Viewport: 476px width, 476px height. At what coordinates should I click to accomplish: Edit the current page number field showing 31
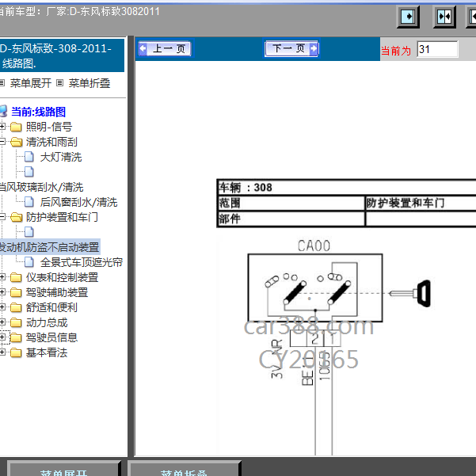click(x=437, y=49)
